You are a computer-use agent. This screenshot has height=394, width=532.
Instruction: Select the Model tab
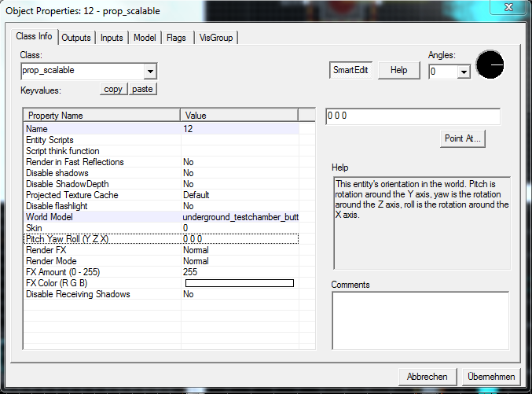point(145,38)
